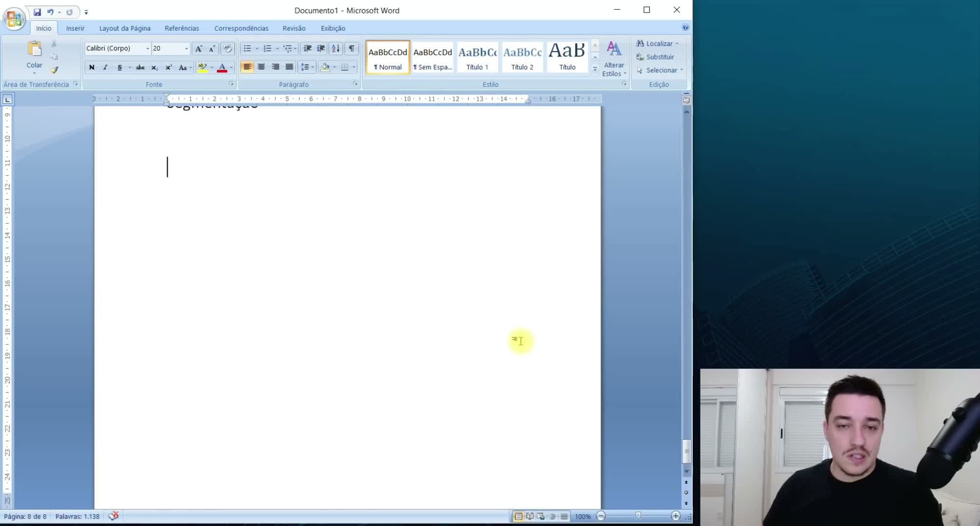Show paragraph marks with pilcrow icon

[351, 48]
